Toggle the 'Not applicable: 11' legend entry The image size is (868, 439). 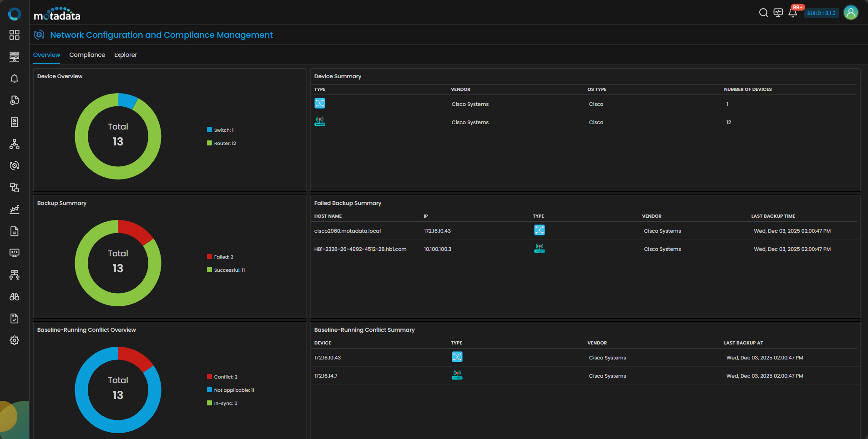(234, 390)
